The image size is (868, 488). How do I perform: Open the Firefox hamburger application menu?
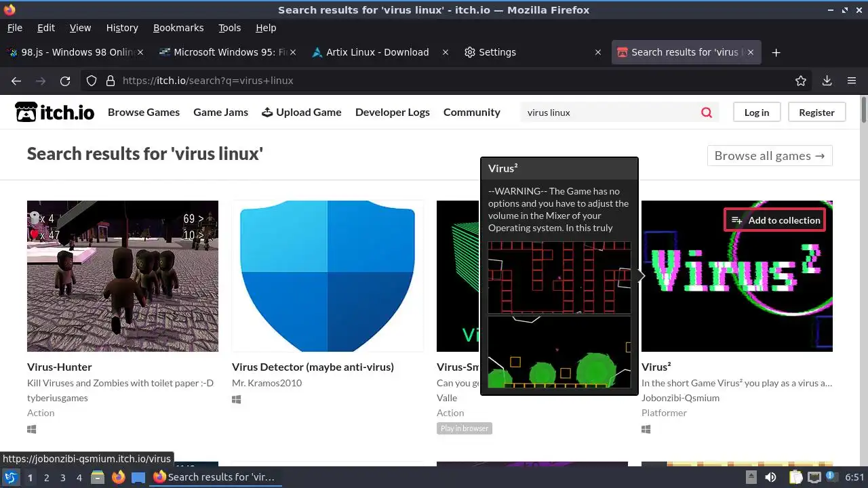[852, 81]
